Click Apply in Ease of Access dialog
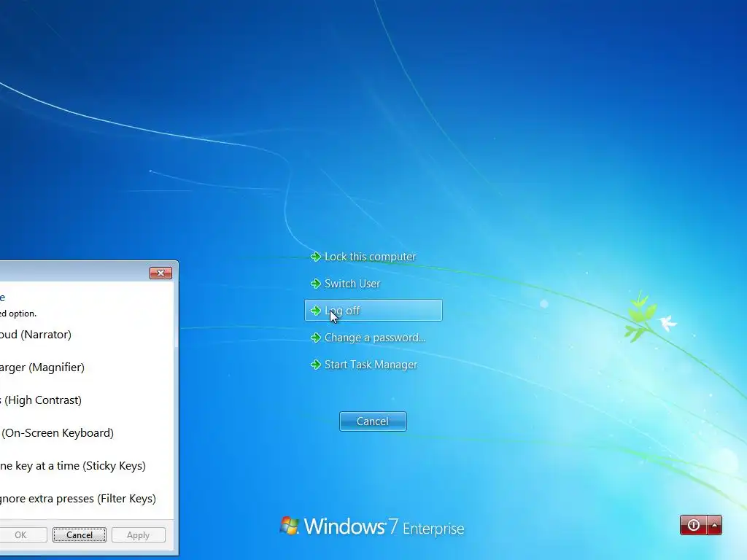This screenshot has width=747, height=560. point(138,534)
